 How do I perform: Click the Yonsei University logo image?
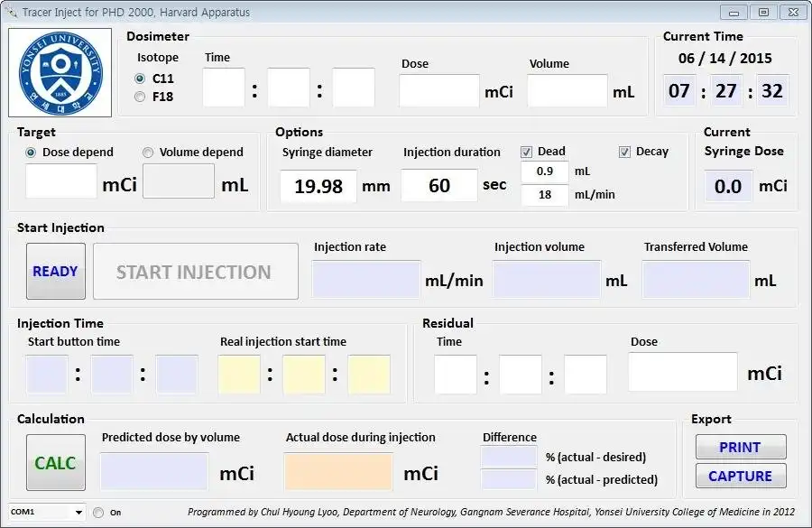[x=60, y=72]
